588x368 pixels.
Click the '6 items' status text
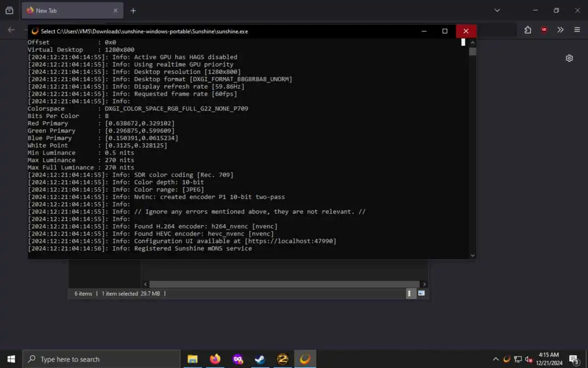tap(83, 293)
